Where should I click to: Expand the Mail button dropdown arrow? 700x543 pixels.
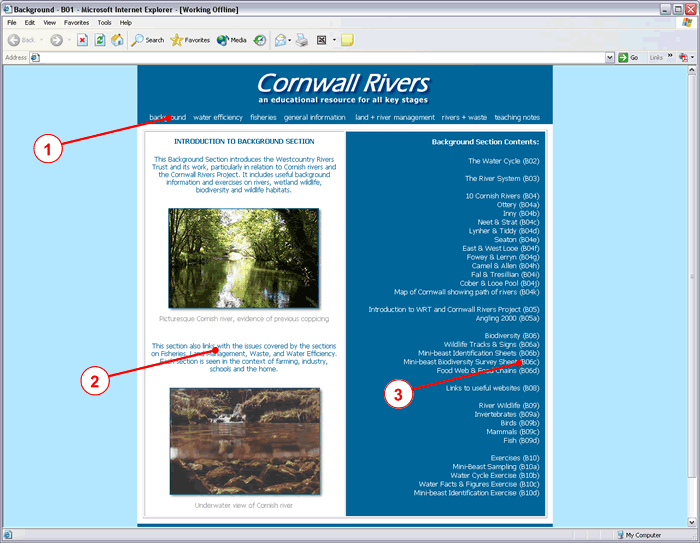289,40
